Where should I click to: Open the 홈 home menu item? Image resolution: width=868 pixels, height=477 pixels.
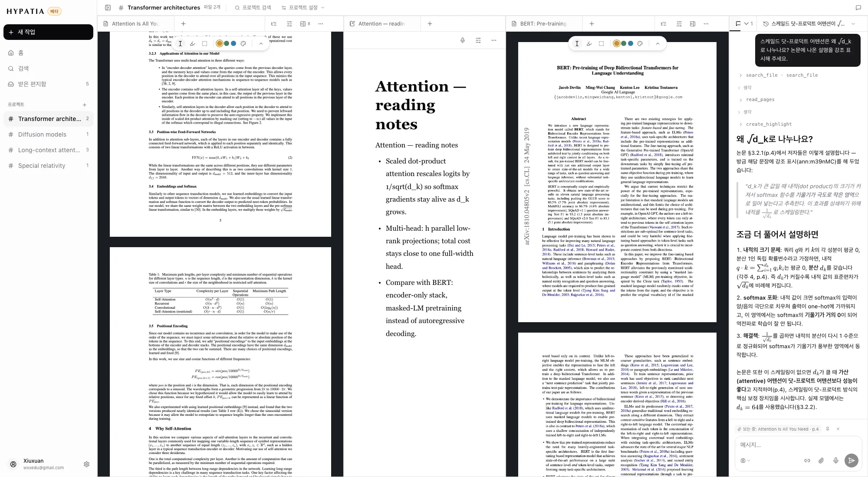point(48,53)
